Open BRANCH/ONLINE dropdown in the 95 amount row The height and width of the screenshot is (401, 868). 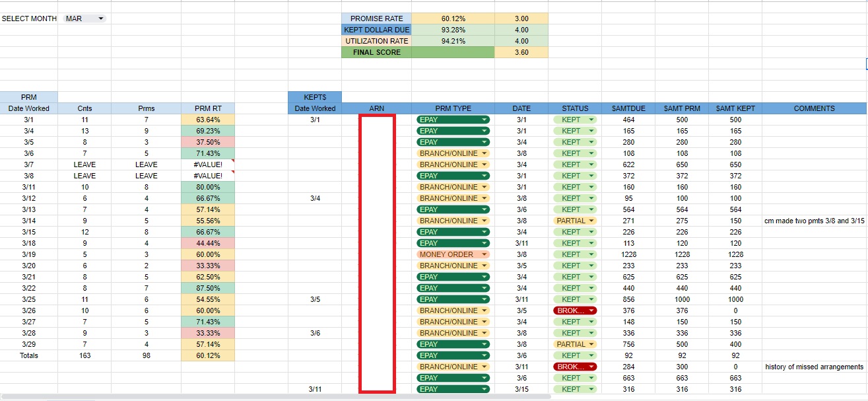453,198
